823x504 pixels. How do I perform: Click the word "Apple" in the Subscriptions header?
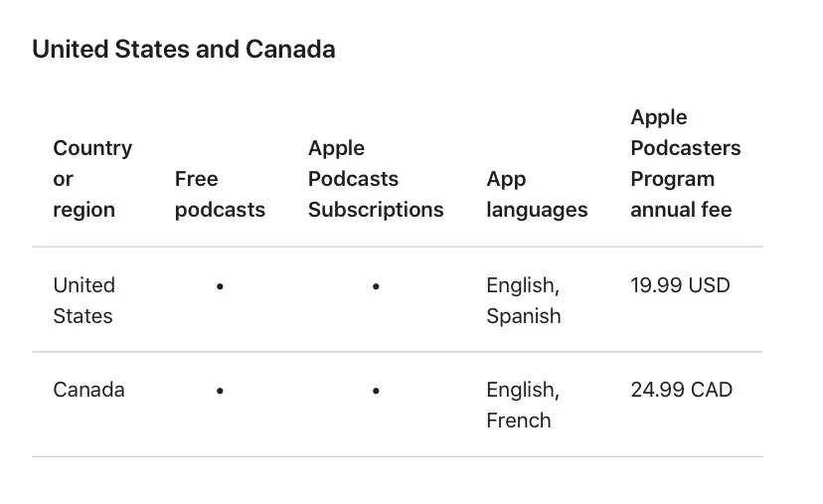(336, 148)
